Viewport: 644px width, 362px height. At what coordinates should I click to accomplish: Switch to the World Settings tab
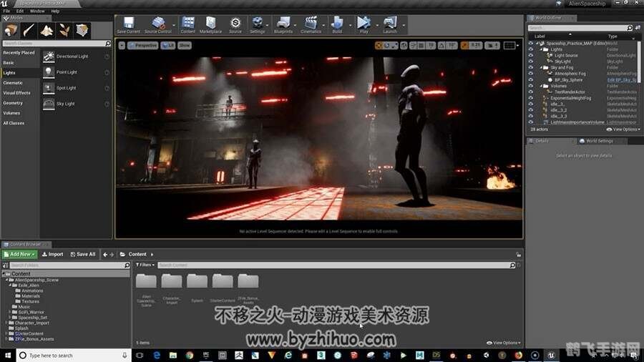598,141
